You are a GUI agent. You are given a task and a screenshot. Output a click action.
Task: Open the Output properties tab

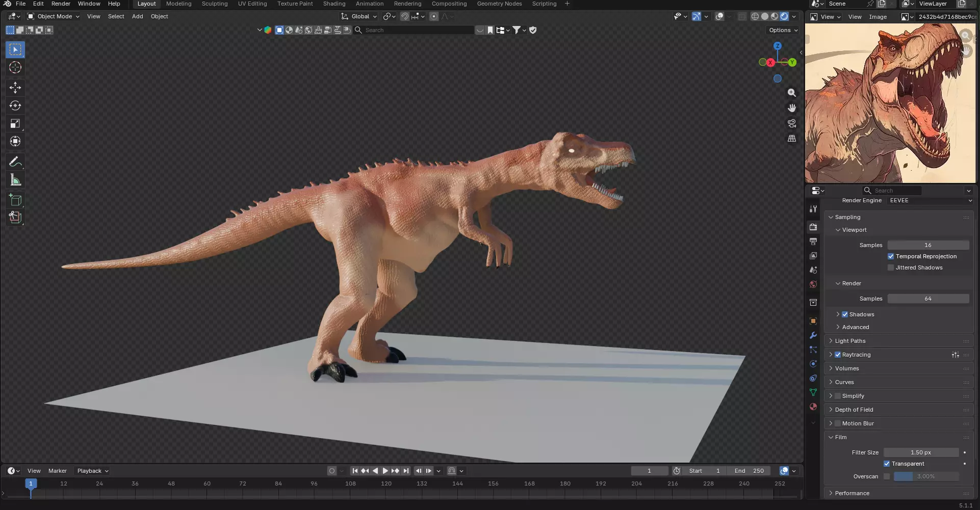[x=813, y=241]
